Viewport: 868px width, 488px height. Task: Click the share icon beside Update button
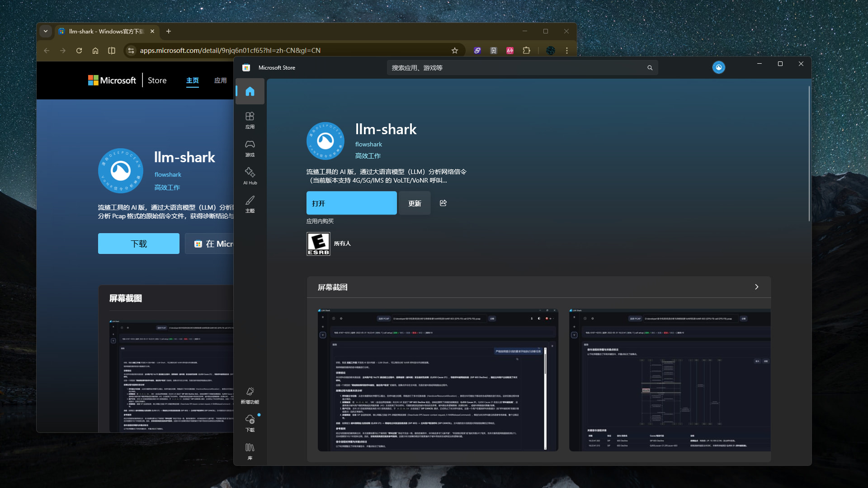click(443, 203)
